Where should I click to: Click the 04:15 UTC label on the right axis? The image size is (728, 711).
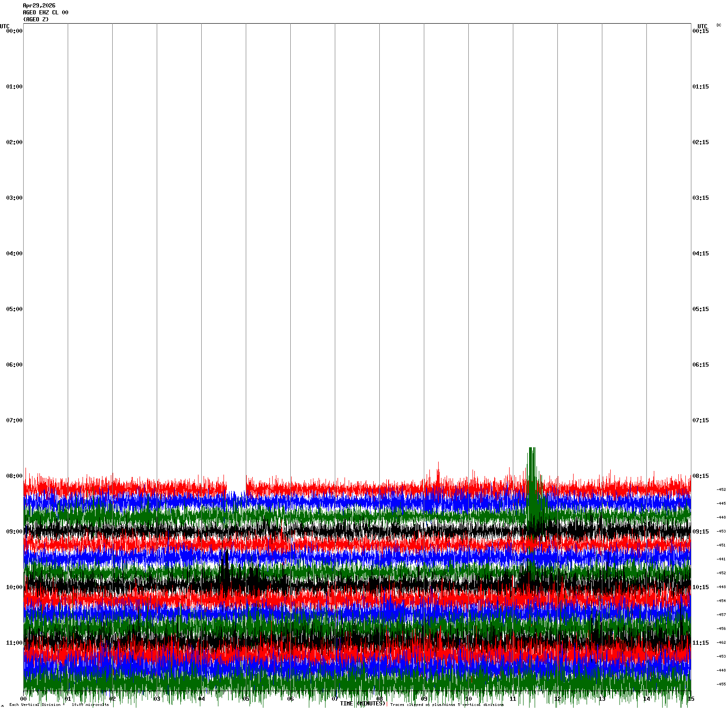(700, 254)
